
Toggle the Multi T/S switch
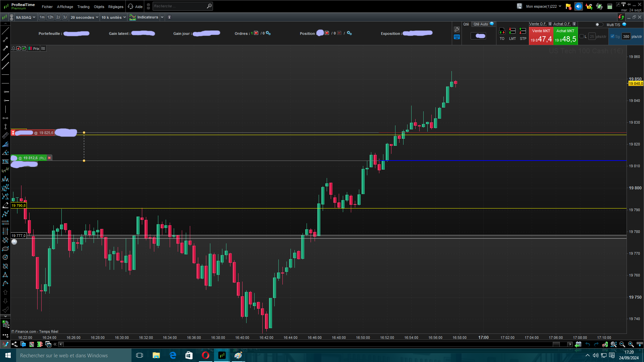tap(599, 24)
